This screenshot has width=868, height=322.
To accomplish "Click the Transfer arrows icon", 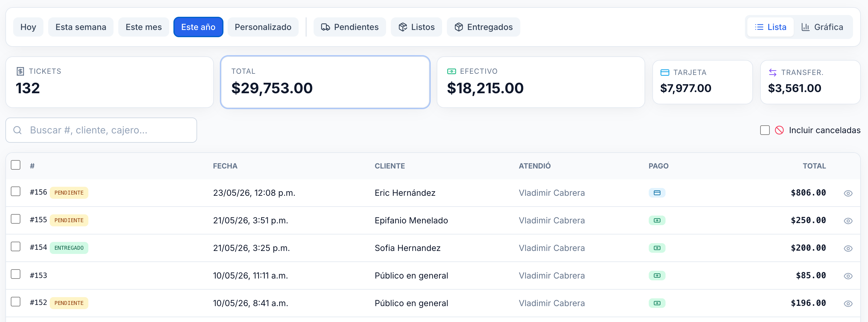I will pos(772,73).
